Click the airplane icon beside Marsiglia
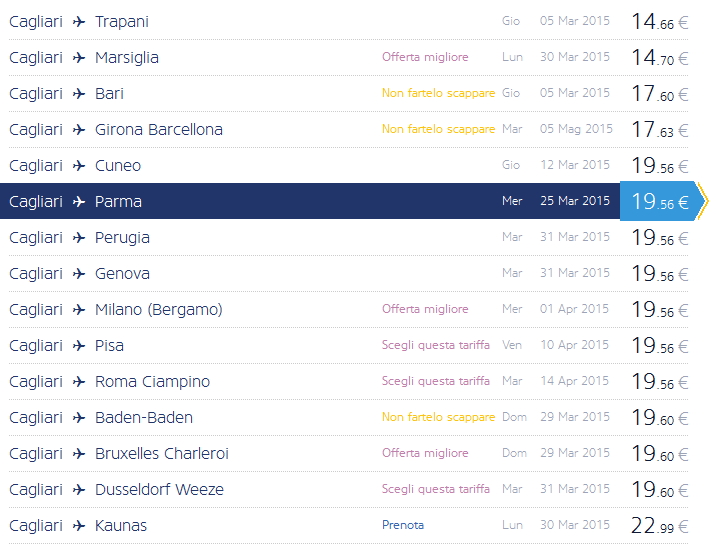Image resolution: width=716 pixels, height=547 pixels. click(x=80, y=58)
